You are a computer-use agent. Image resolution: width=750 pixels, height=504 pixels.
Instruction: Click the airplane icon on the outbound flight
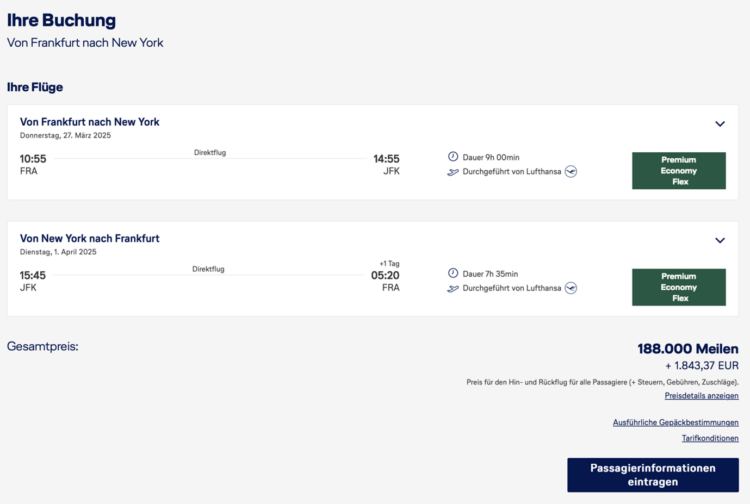(452, 172)
